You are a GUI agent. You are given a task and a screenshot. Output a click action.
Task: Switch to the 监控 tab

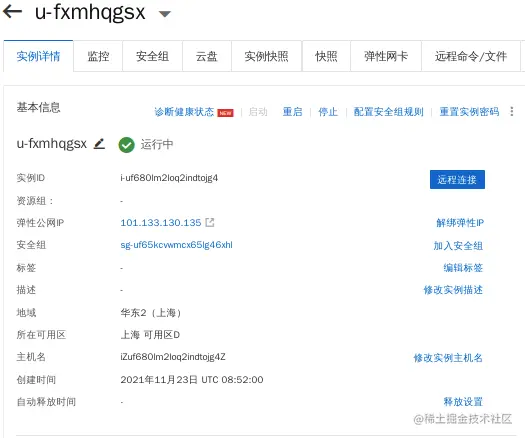[98, 56]
